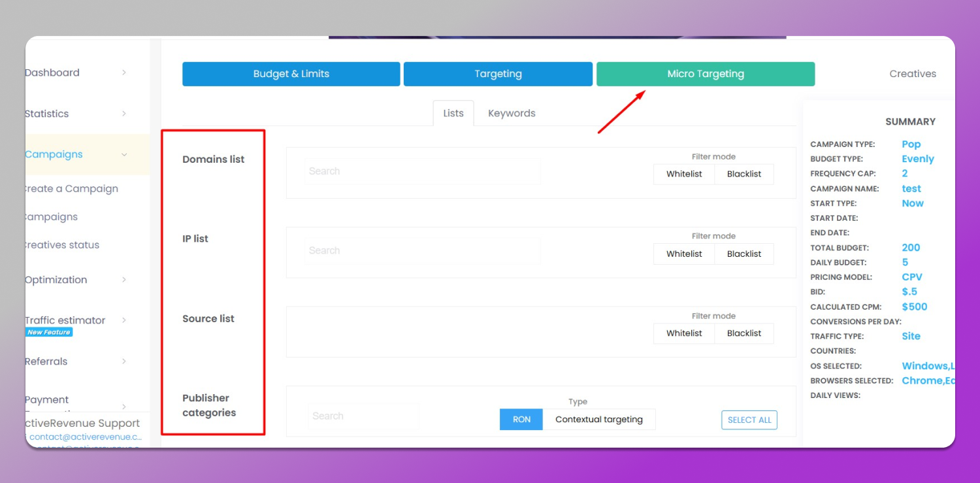
Task: Select RON publisher category type
Action: [x=521, y=420]
